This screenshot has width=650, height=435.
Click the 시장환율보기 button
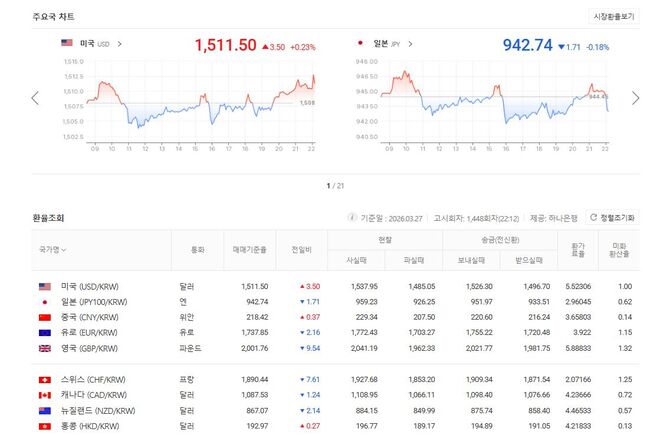click(613, 16)
